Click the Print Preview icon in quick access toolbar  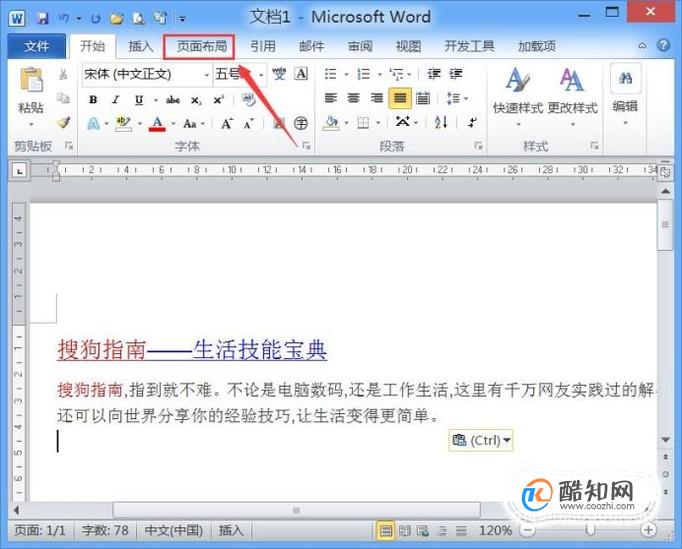[138, 18]
